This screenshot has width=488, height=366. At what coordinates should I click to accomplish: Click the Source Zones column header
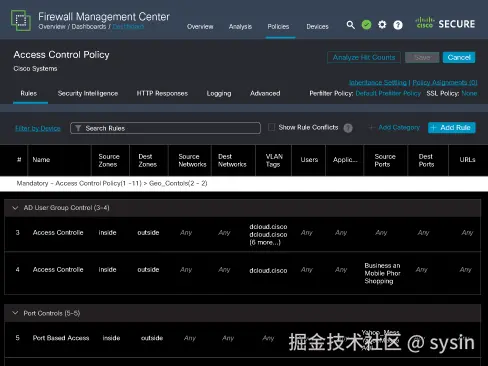click(109, 160)
